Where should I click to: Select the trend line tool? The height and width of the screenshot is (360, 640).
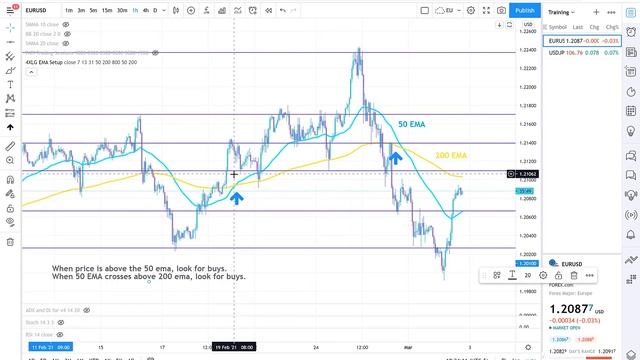[10, 42]
